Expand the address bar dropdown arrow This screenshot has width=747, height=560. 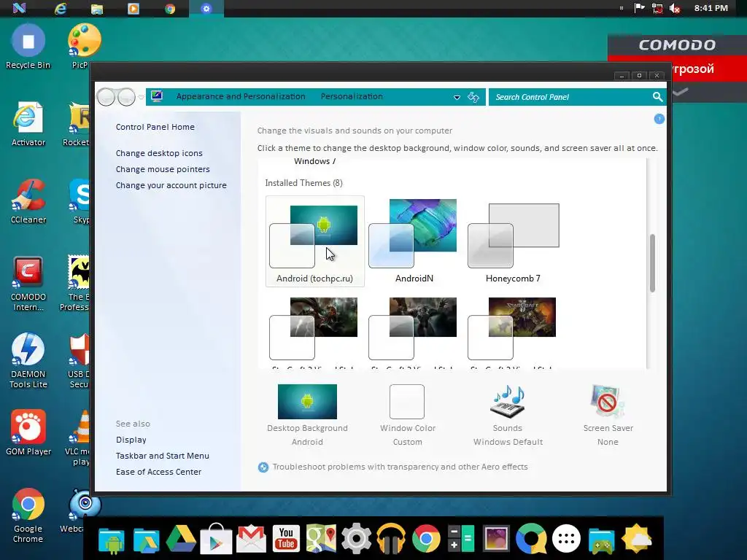click(457, 97)
